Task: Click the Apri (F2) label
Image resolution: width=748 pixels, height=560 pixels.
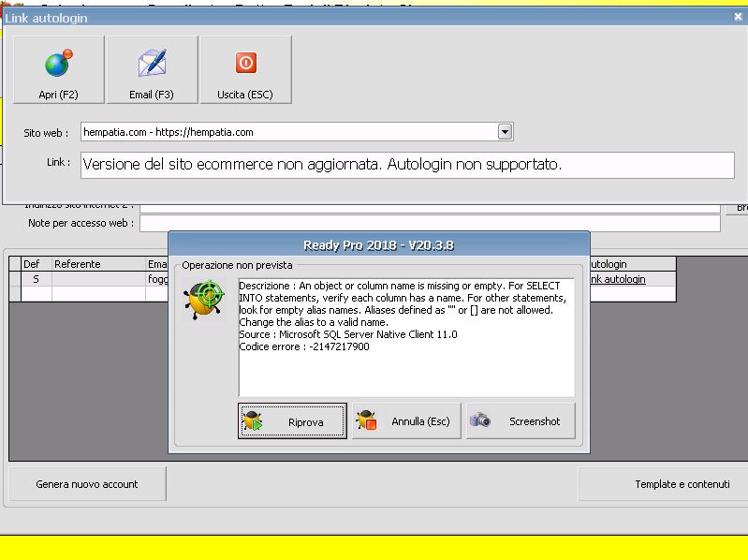Action: [58, 95]
